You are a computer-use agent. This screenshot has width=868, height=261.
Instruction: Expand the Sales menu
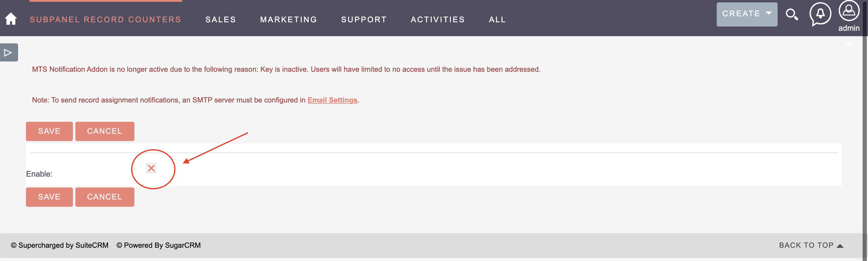[220, 20]
